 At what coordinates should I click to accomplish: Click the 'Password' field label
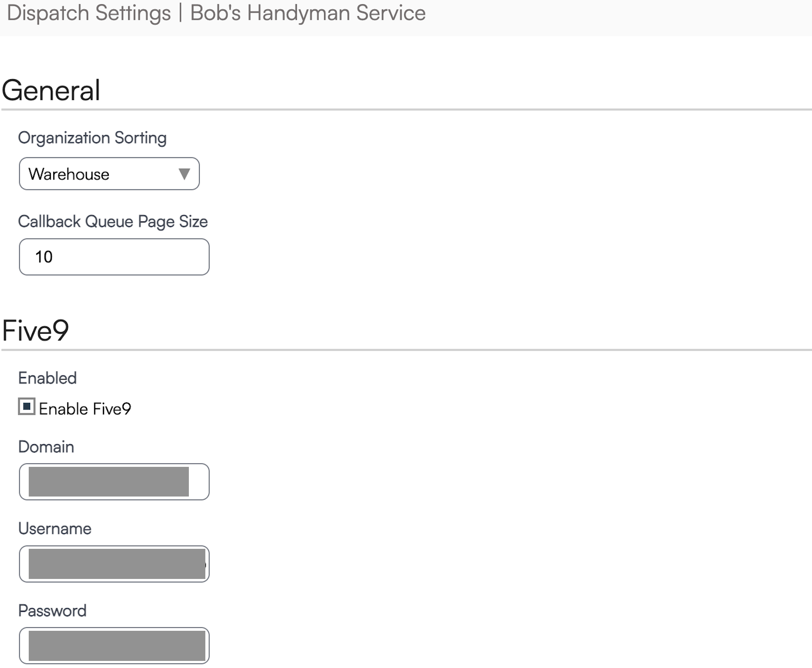[52, 611]
